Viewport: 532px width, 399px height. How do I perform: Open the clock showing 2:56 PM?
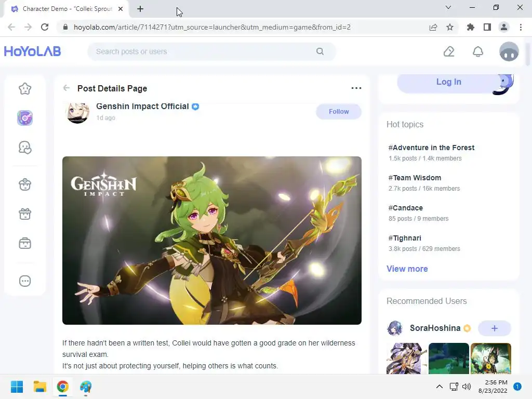click(493, 387)
